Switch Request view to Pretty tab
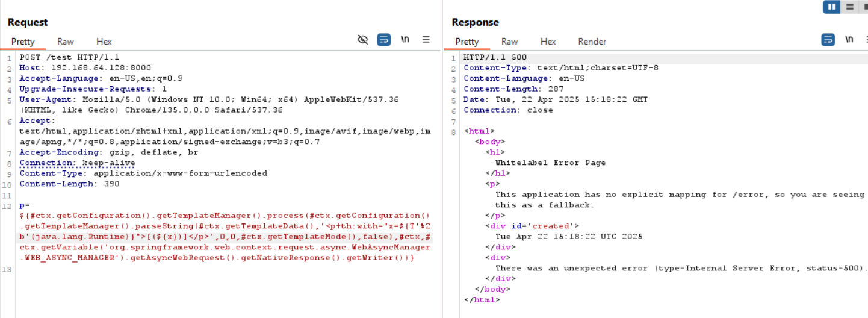Image resolution: width=868 pixels, height=318 pixels. pos(23,42)
